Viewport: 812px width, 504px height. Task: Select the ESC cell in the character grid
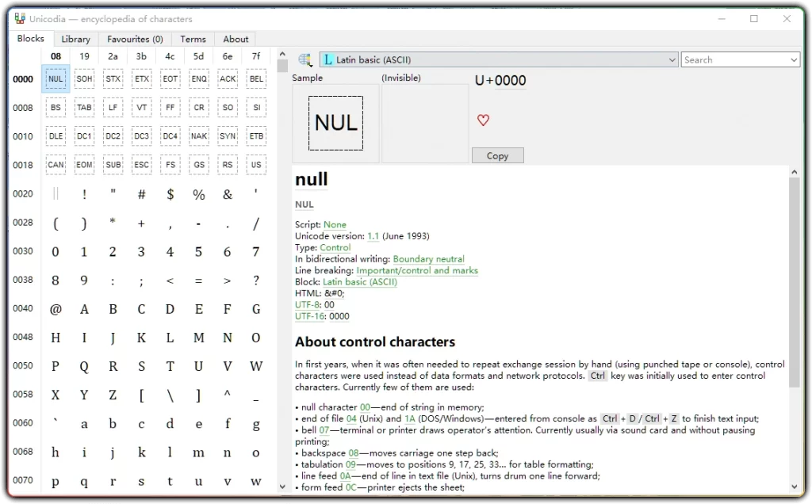coord(141,164)
